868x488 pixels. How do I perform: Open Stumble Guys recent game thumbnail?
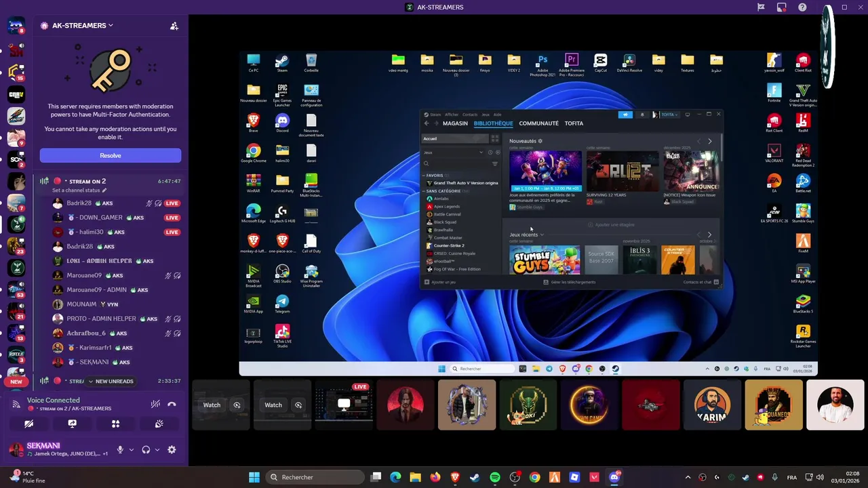click(545, 260)
